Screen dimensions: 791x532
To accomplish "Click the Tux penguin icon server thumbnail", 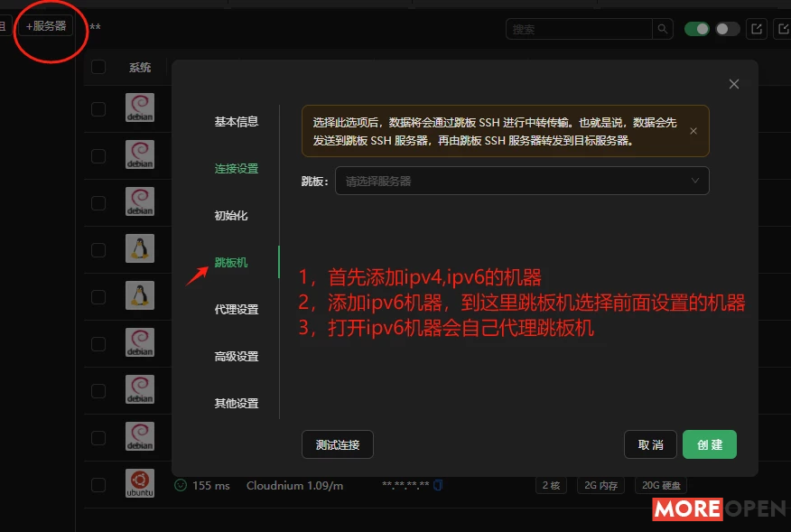I will tap(140, 247).
